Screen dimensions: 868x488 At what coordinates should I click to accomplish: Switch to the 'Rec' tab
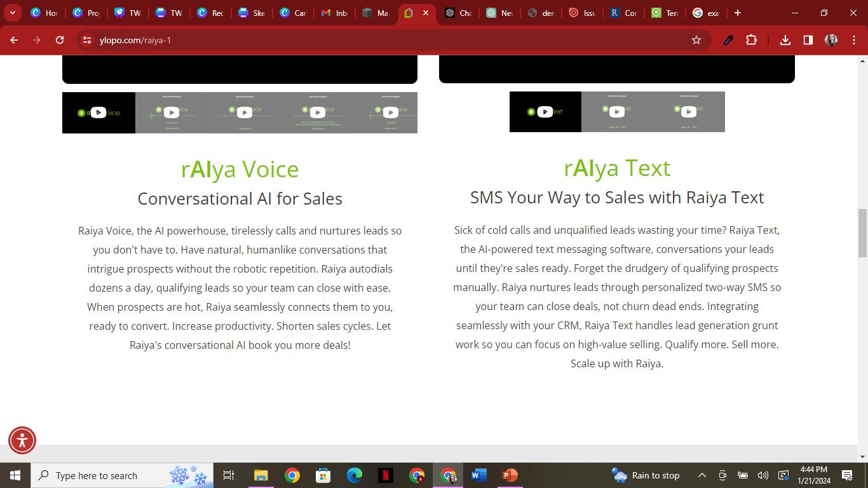(x=211, y=13)
